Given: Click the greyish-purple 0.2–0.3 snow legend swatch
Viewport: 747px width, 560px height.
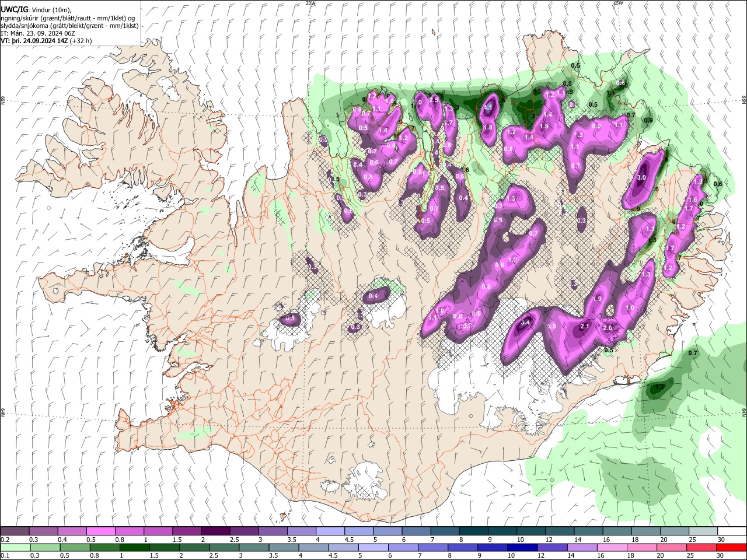Looking at the screenshot, I should pos(15,531).
